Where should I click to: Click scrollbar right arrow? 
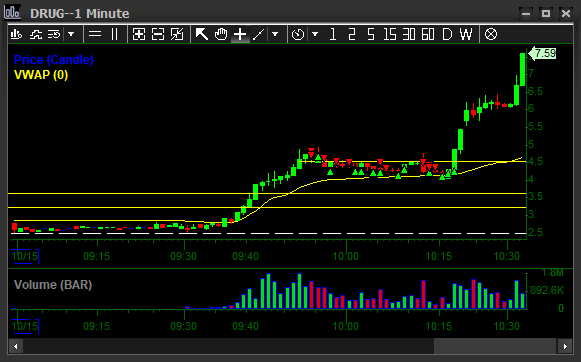(x=565, y=347)
